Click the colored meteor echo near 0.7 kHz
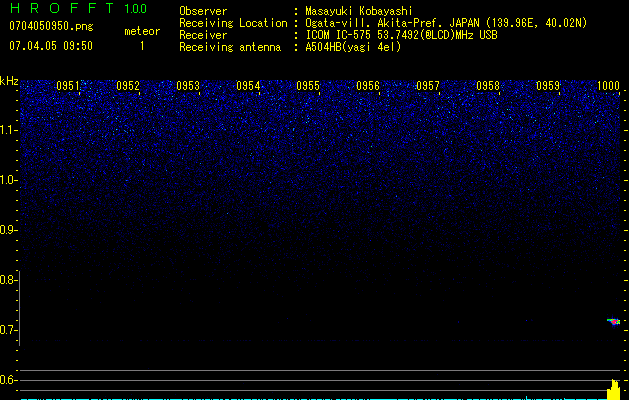 coord(614,322)
